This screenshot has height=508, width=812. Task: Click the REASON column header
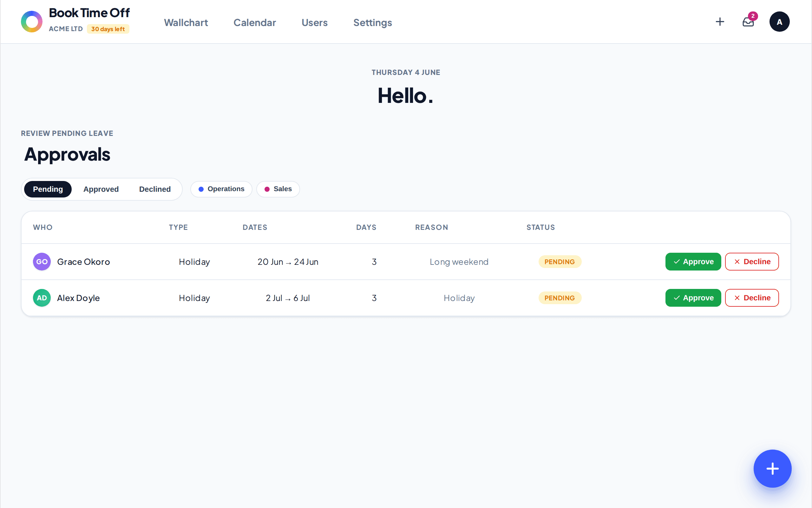(x=431, y=227)
